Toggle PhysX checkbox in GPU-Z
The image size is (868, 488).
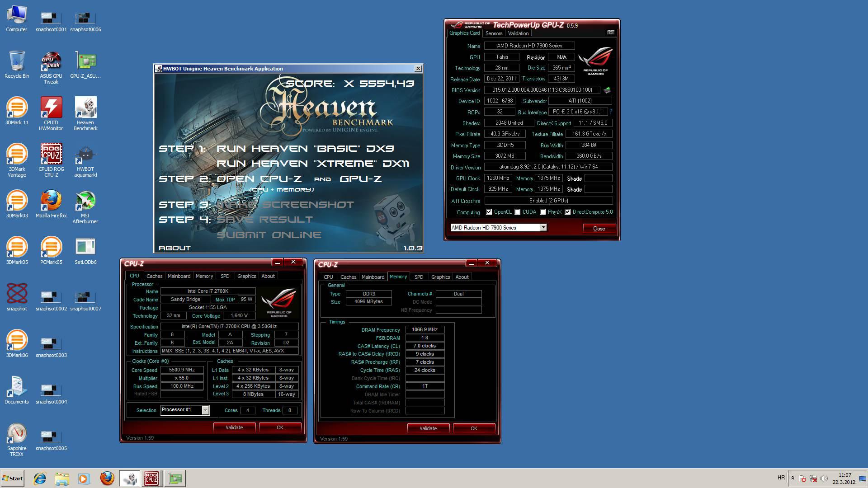point(543,212)
